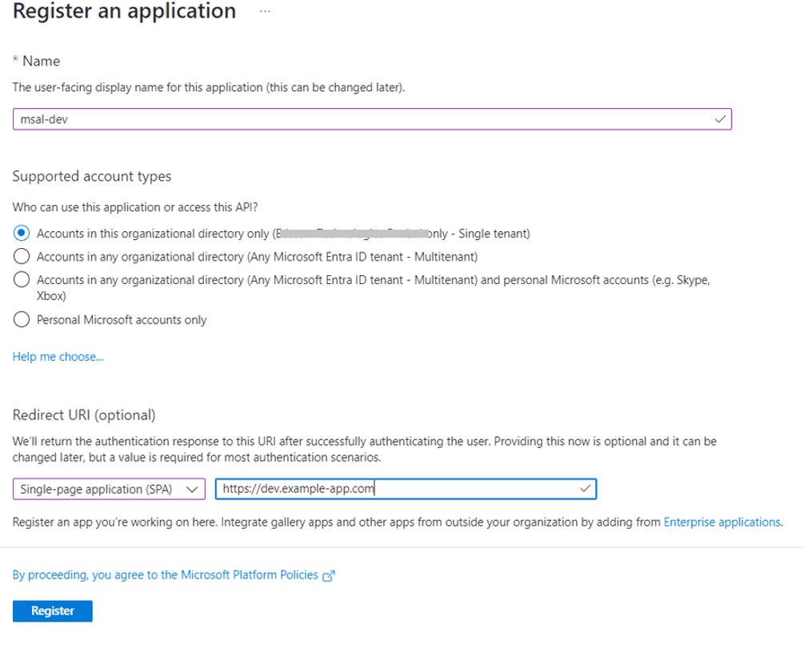The width and height of the screenshot is (812, 665).
Task: Select Multitenant and personal Microsoft accounts option
Action: click(x=22, y=280)
